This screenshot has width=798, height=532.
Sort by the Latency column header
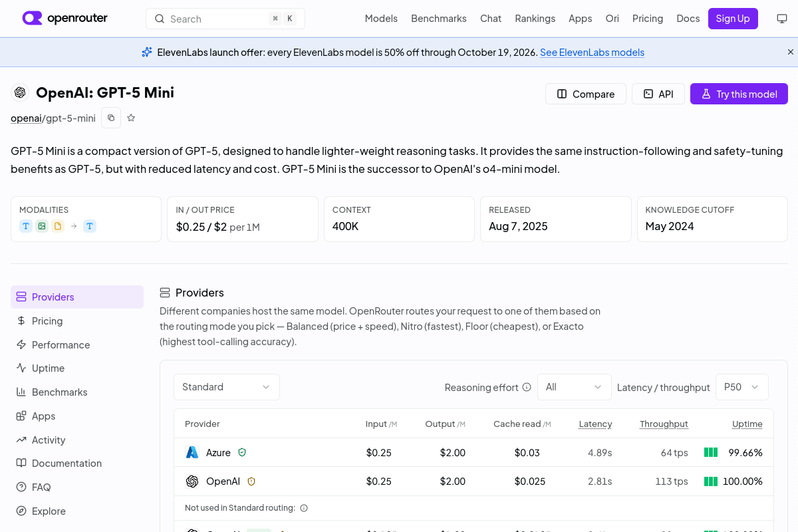[x=595, y=424]
